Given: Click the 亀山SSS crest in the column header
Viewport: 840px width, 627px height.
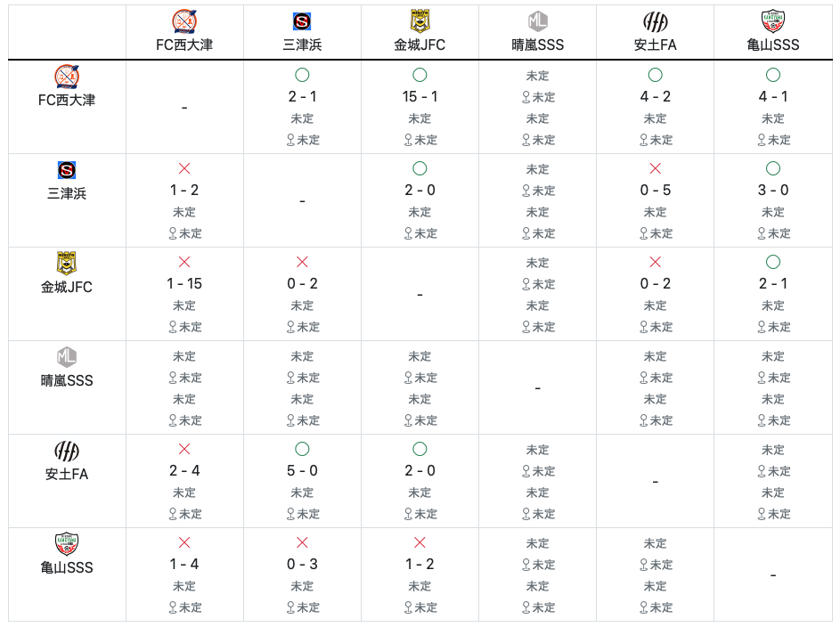Looking at the screenshot, I should point(772,21).
